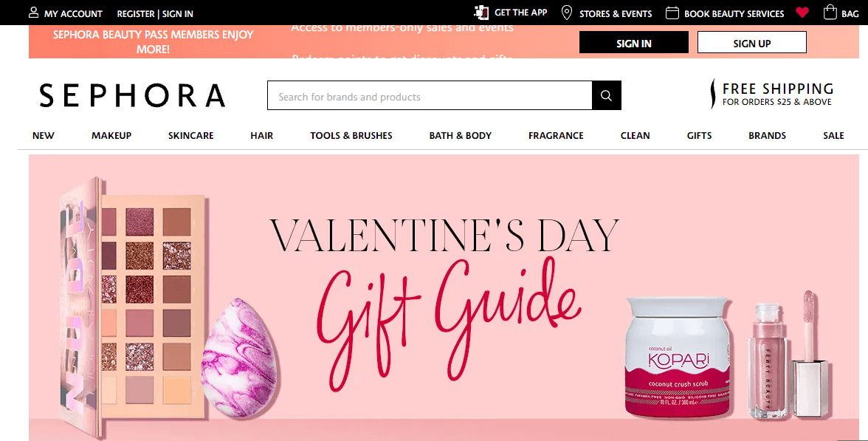Click the Book Beauty Services calendar icon

click(672, 13)
